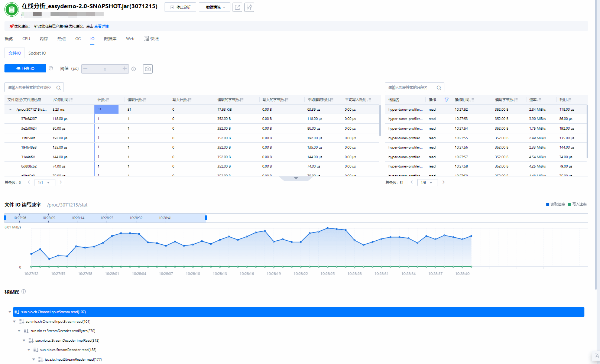Collapse StreamDecoder read(188) stack node
600x364 pixels.
pyautogui.click(x=29, y=350)
